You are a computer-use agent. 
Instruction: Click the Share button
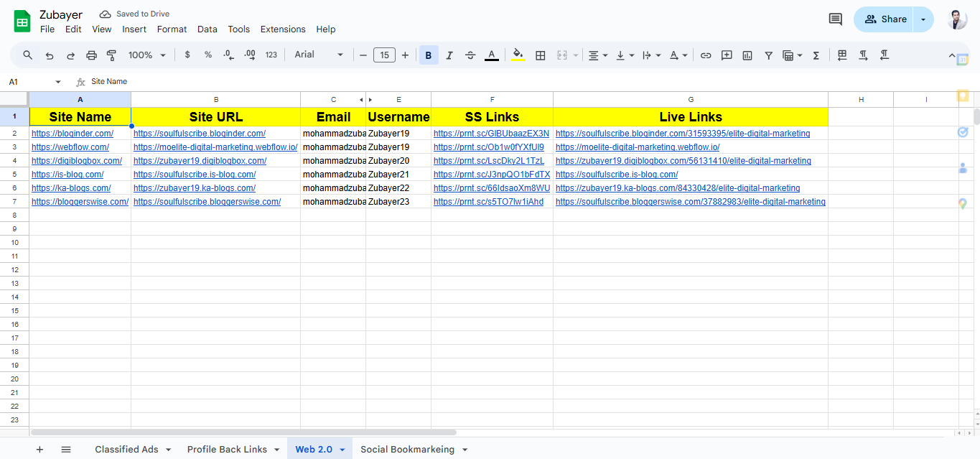[884, 19]
